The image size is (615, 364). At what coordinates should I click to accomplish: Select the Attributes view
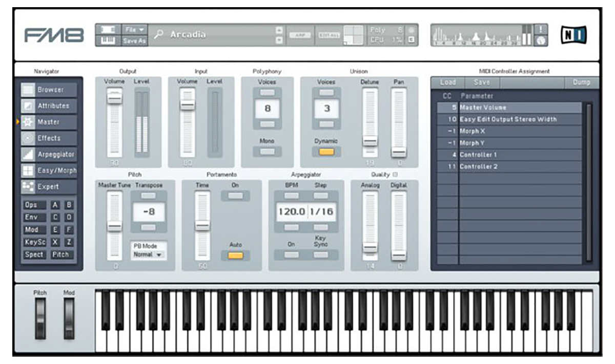[x=50, y=105]
